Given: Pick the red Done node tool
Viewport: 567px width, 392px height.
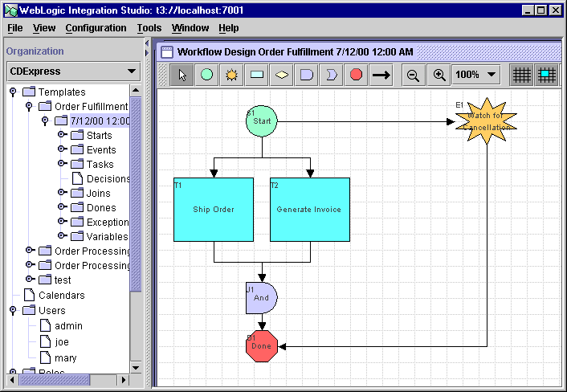Looking at the screenshot, I should (356, 75).
